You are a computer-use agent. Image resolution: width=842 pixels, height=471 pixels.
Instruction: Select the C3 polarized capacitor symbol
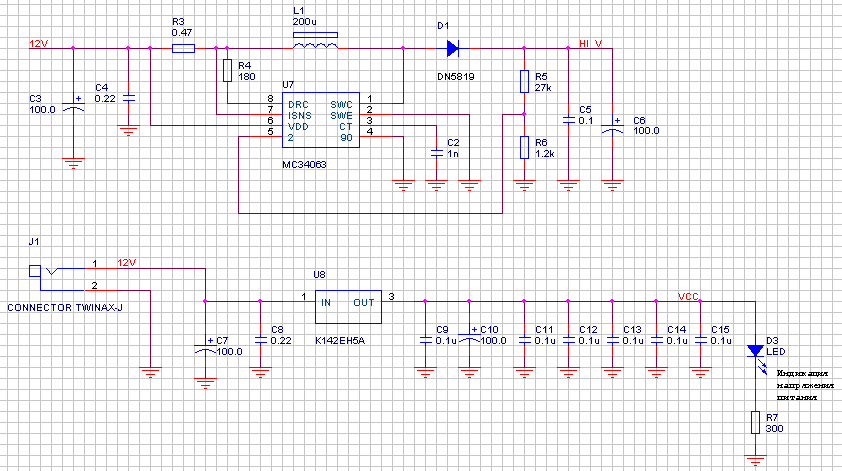(x=72, y=106)
